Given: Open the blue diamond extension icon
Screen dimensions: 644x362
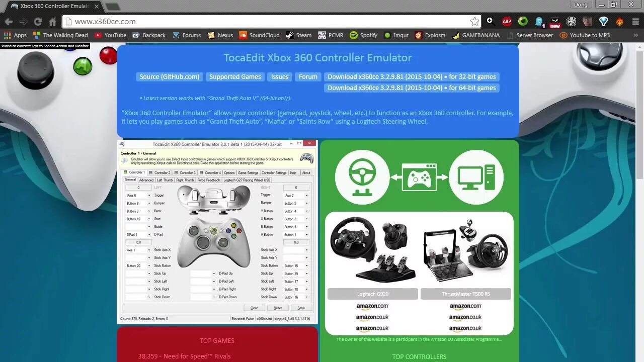Looking at the screenshot, I should pos(604,21).
